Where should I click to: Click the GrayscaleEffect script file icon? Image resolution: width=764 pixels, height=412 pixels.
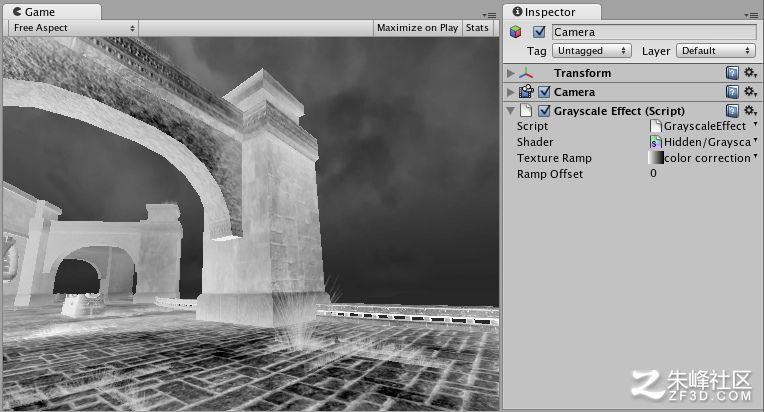coord(656,126)
